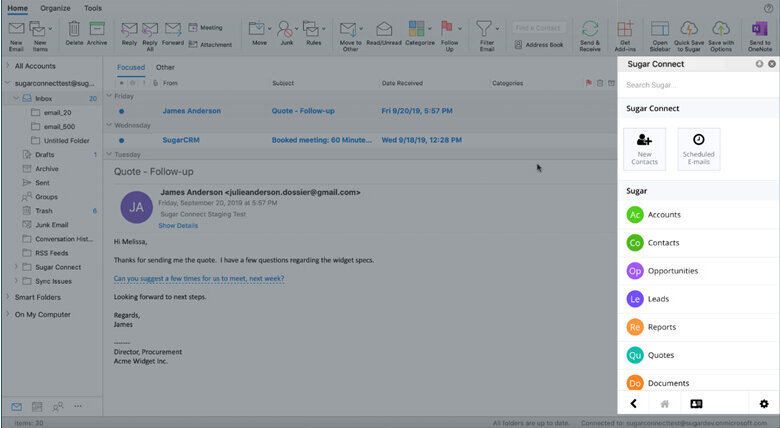Open Opportunities module in Sugar panel
Image resolution: width=780 pixels, height=428 pixels.
(698, 271)
